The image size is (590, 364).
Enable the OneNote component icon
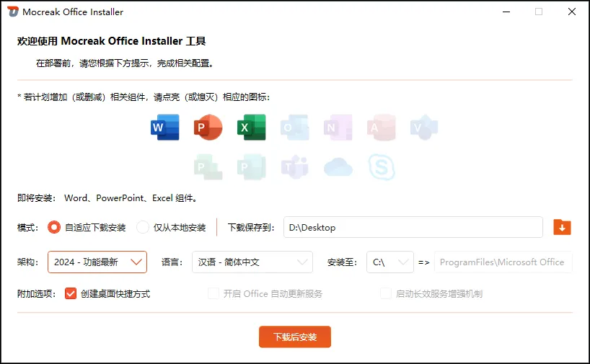click(338, 128)
